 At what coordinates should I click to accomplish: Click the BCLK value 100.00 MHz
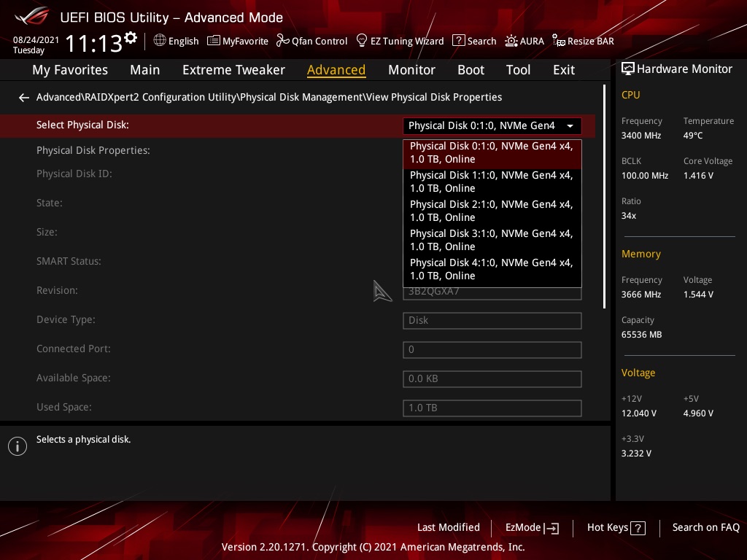coord(645,176)
